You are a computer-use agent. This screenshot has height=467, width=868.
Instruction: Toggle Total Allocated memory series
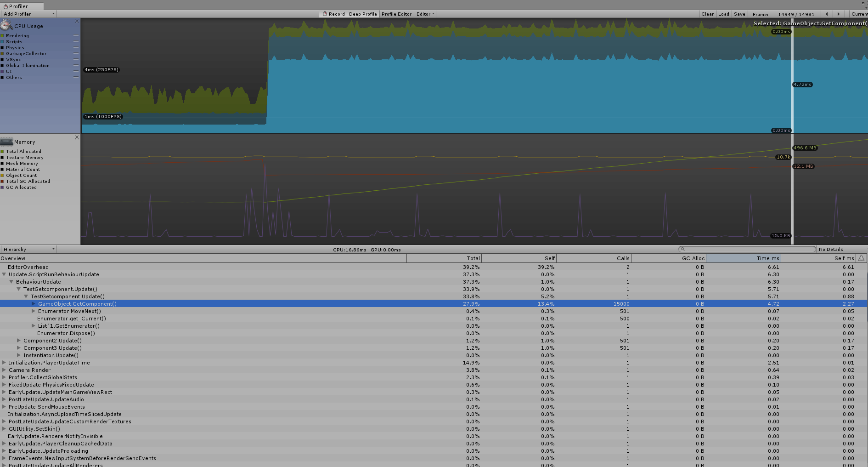tap(2, 151)
